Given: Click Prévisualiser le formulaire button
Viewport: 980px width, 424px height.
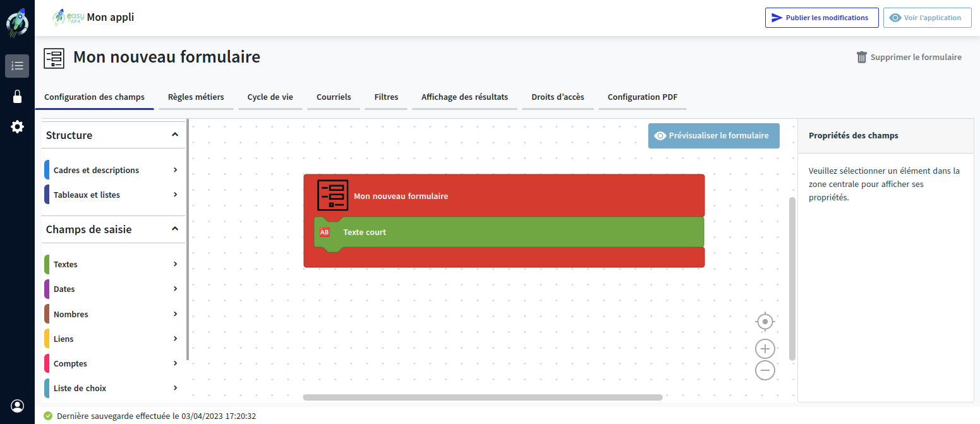Looking at the screenshot, I should click(713, 136).
